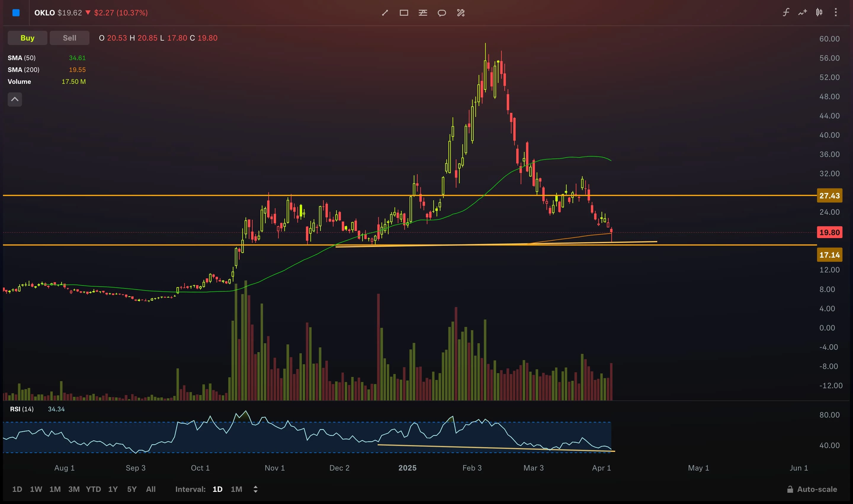Viewport: 853px width, 504px height.
Task: Click the $2.27 (10.37%) price change
Action: tap(121, 12)
